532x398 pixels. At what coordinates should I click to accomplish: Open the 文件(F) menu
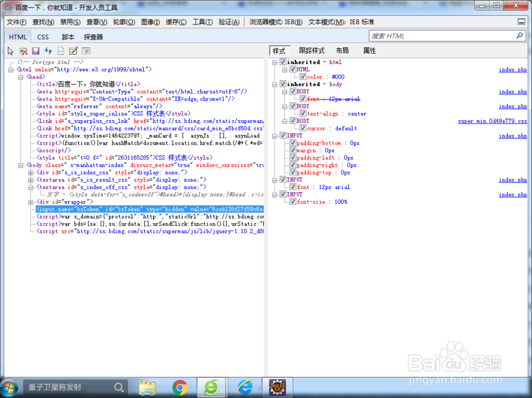16,22
